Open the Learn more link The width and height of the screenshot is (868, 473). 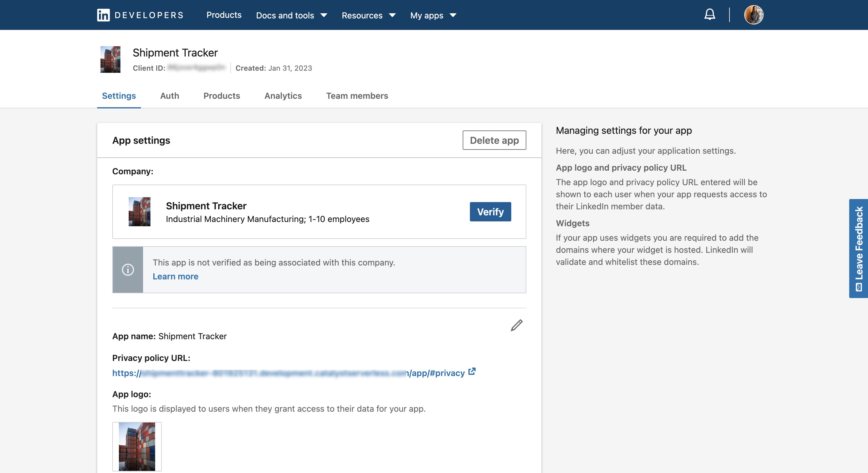[176, 276]
